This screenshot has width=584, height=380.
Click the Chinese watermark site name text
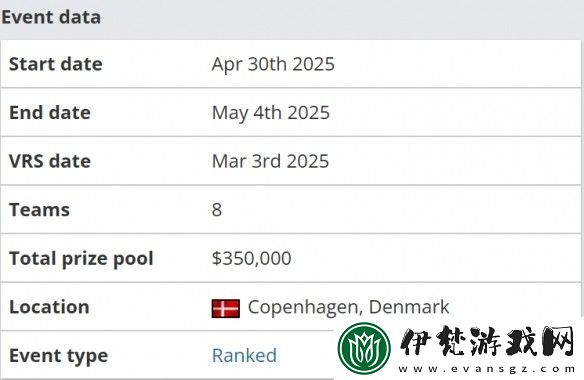488,341
